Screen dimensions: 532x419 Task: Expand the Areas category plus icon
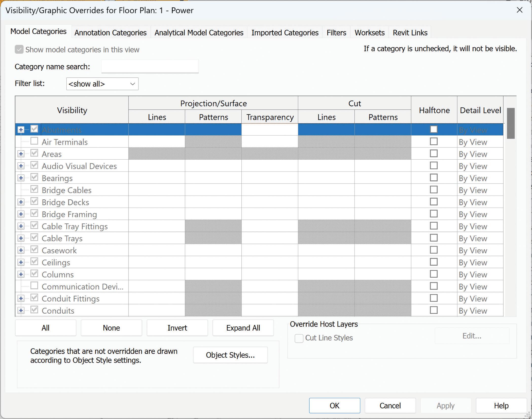(x=21, y=154)
